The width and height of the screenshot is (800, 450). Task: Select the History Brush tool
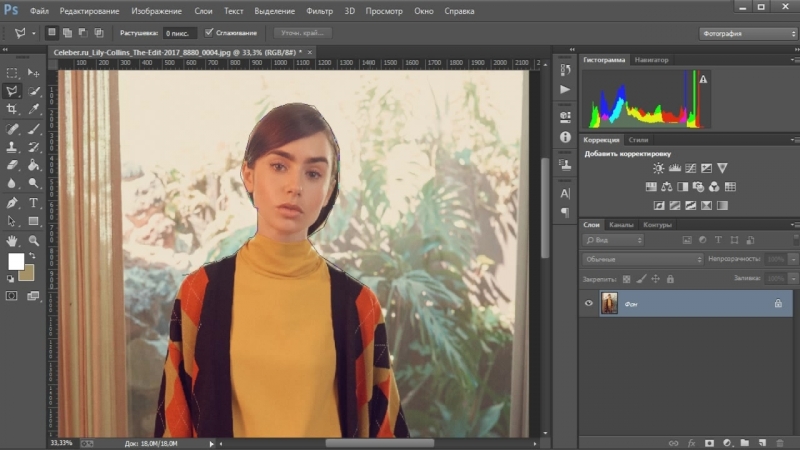coord(34,147)
